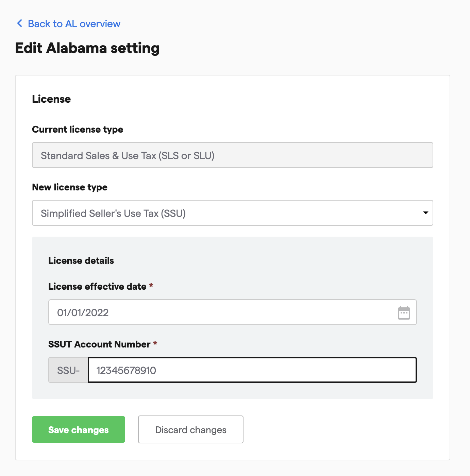Click the License effective date label
Viewport: 470px width, 476px height.
[97, 287]
